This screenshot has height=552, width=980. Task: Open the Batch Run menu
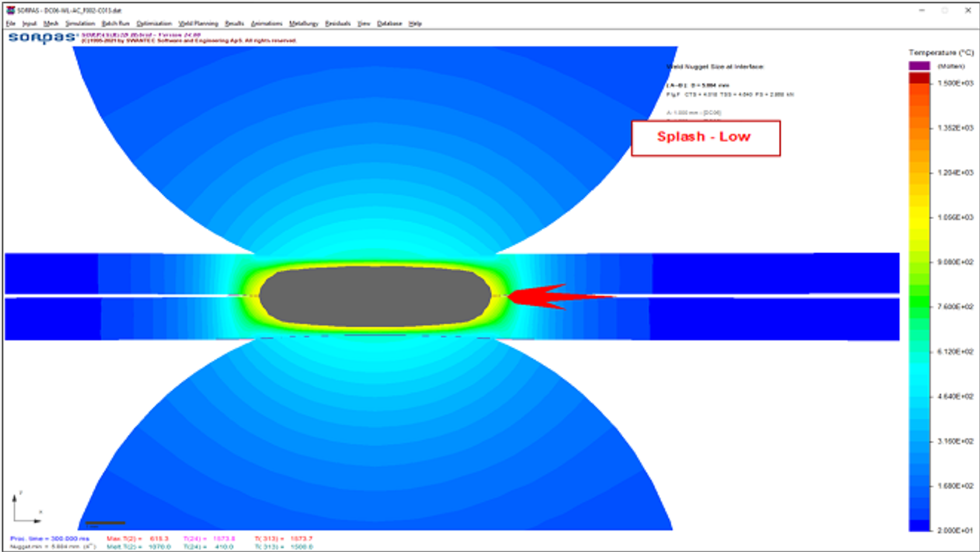pos(116,24)
